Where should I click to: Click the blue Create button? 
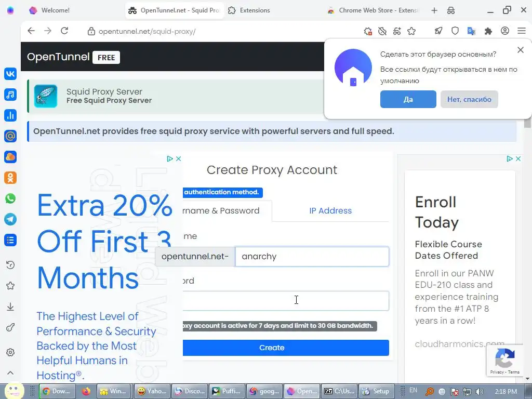coord(286,348)
